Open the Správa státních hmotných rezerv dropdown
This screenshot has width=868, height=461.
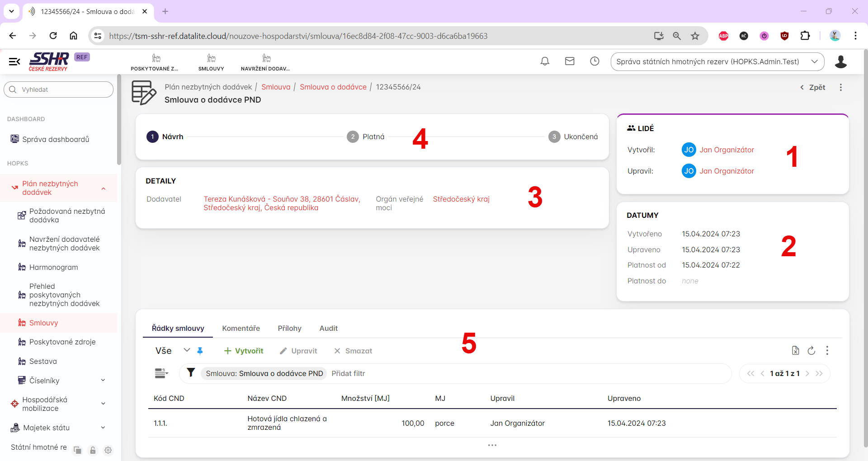pyautogui.click(x=717, y=61)
